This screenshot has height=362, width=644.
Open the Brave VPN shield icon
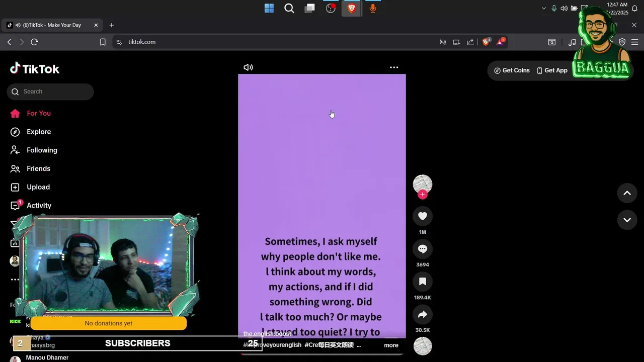click(x=622, y=42)
